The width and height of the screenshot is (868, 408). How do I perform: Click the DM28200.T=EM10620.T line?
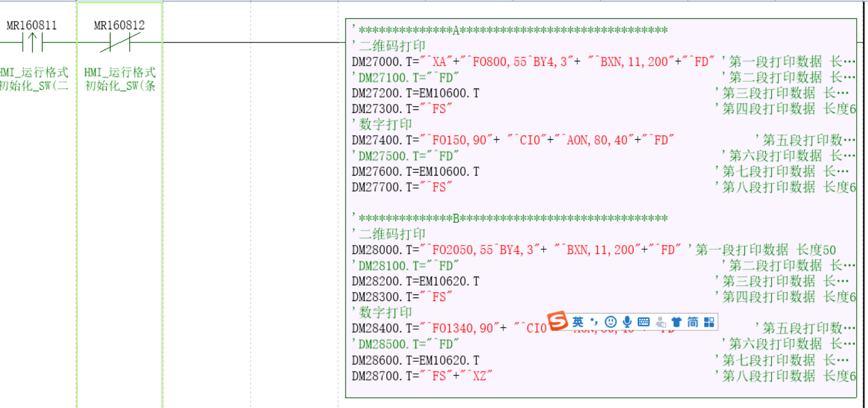415,281
